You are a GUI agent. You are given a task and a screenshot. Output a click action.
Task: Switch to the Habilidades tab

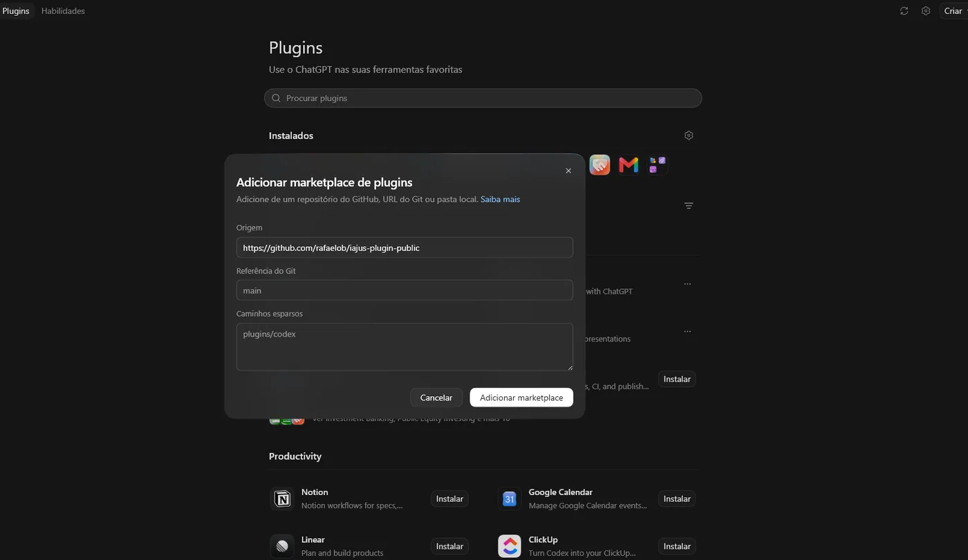click(63, 11)
